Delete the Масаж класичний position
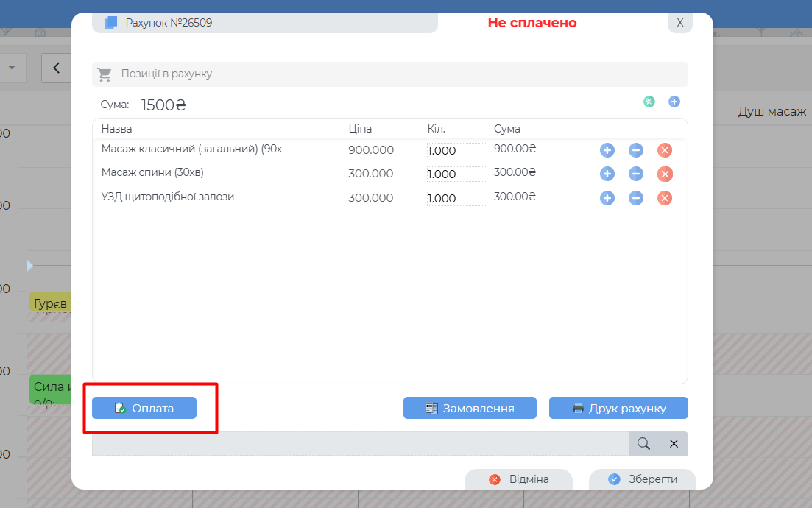 coord(664,150)
